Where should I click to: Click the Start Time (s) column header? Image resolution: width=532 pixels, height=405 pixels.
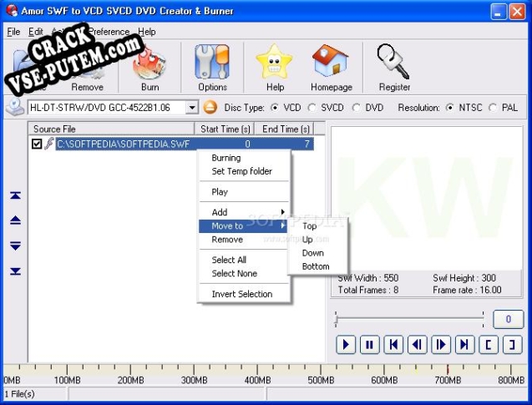pyautogui.click(x=225, y=129)
